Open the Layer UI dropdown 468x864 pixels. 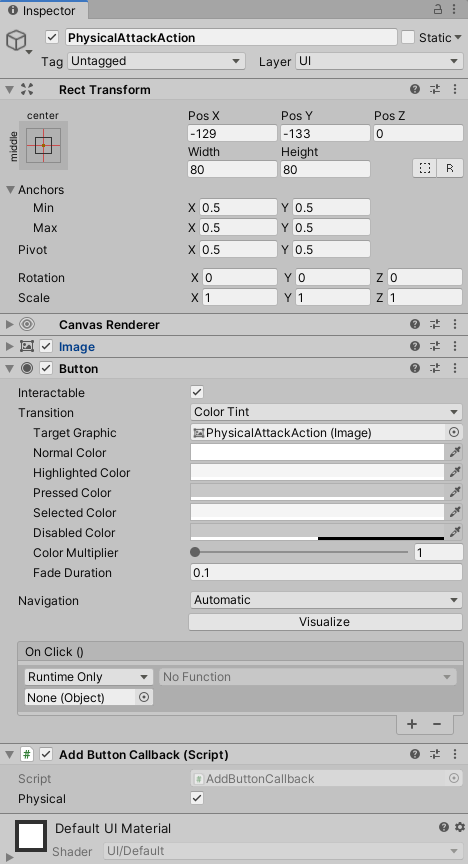click(x=379, y=61)
